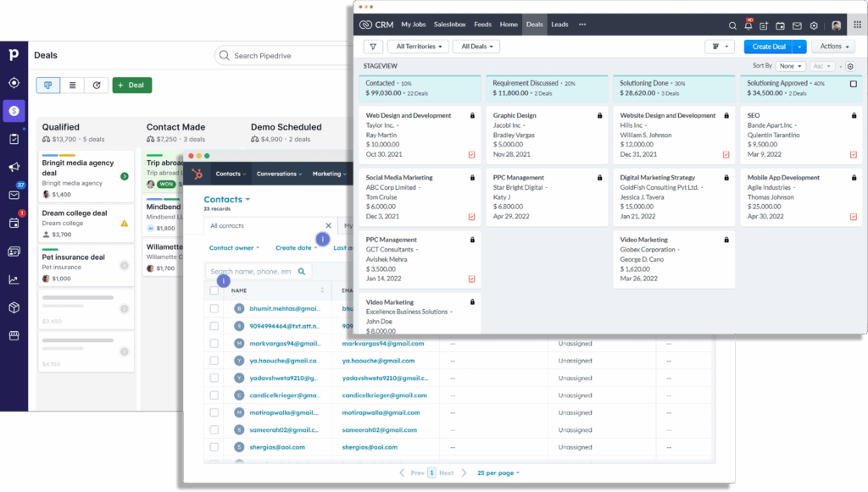Open Leads tab in Zoho CRM
This screenshot has height=492, width=868.
click(559, 25)
